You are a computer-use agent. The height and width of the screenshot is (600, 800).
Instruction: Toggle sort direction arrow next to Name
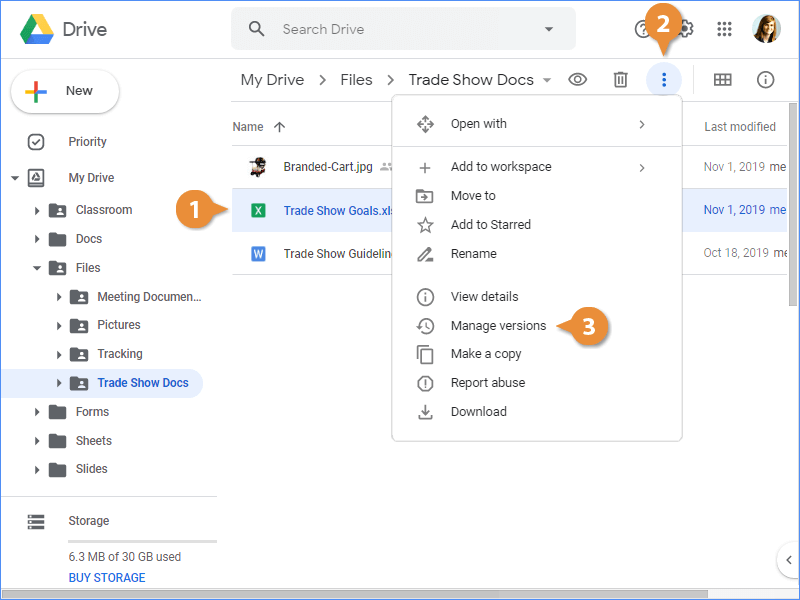279,127
